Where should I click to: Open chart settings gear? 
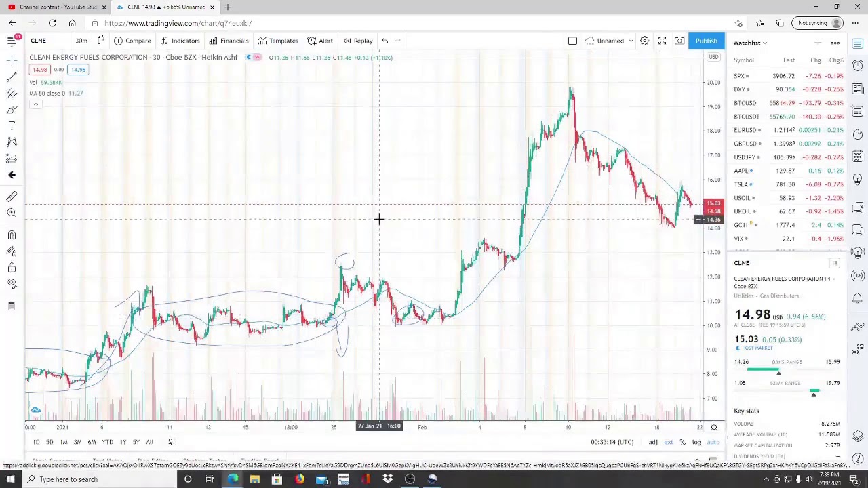pos(644,41)
